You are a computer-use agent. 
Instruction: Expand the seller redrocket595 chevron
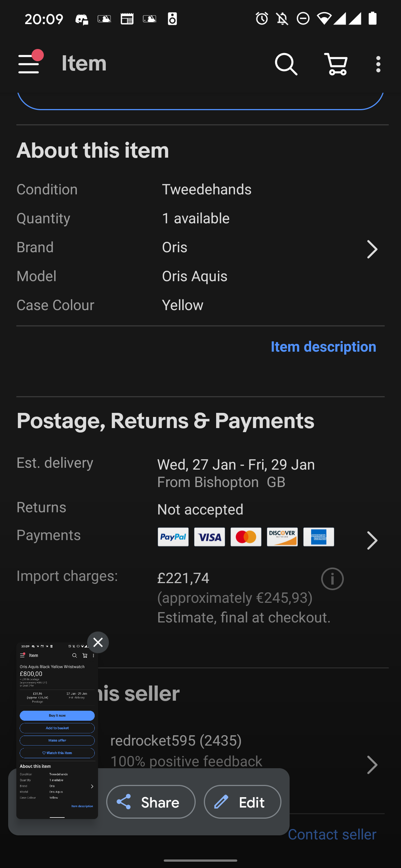pos(372,765)
